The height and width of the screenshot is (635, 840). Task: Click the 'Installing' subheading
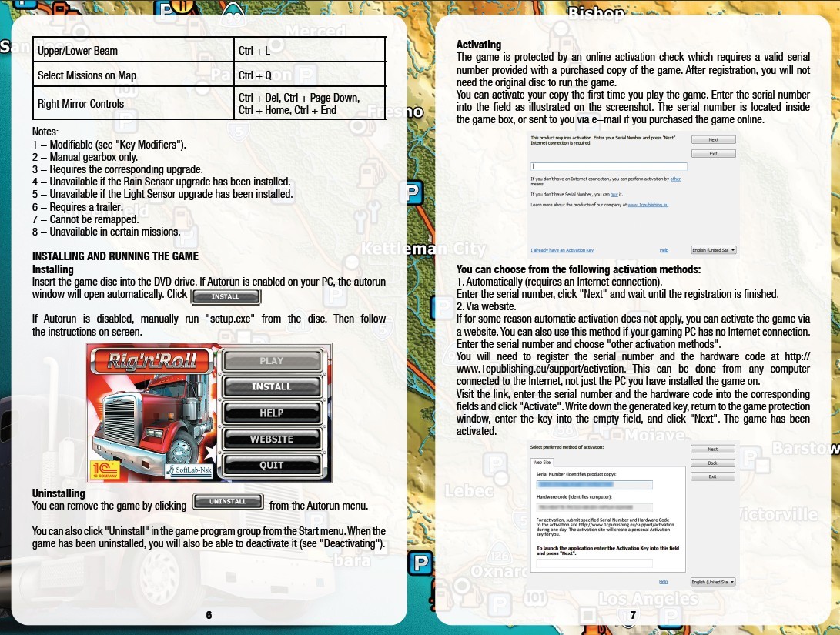[x=52, y=269]
